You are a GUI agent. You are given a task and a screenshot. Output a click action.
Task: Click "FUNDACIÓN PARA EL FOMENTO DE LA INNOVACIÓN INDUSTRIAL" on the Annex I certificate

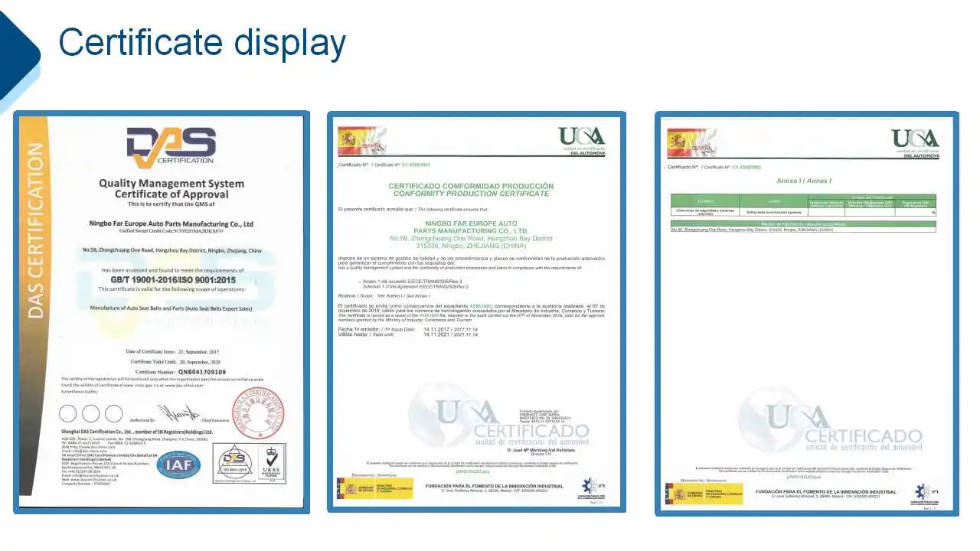tap(826, 491)
